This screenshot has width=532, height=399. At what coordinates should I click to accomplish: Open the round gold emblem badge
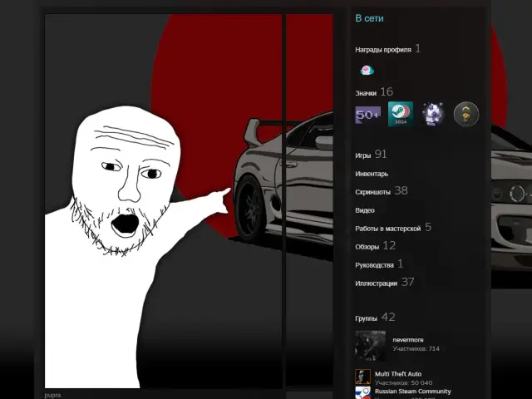click(466, 115)
